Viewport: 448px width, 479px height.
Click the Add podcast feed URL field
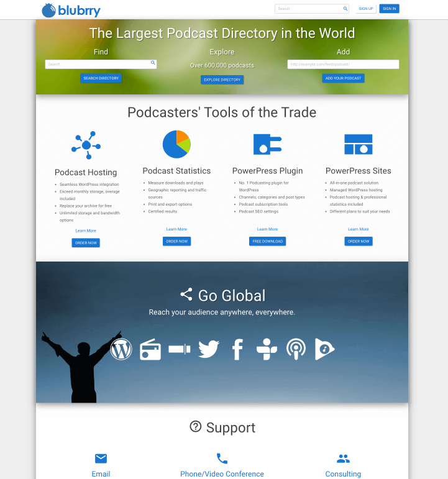[343, 64]
